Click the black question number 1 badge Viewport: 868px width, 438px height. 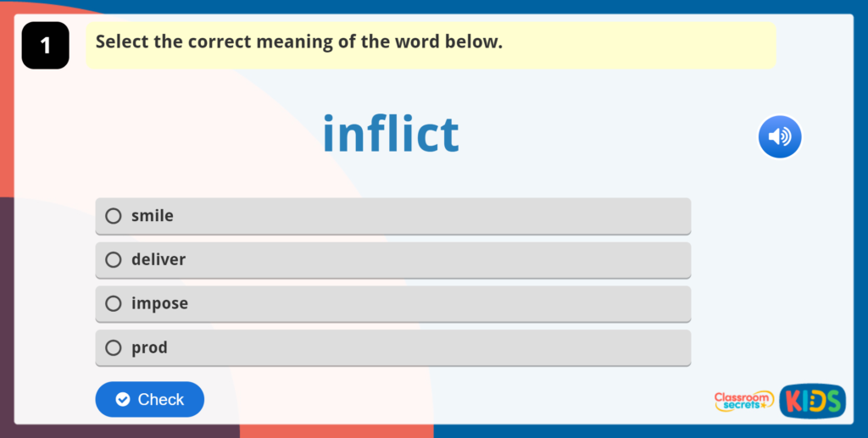click(x=45, y=46)
